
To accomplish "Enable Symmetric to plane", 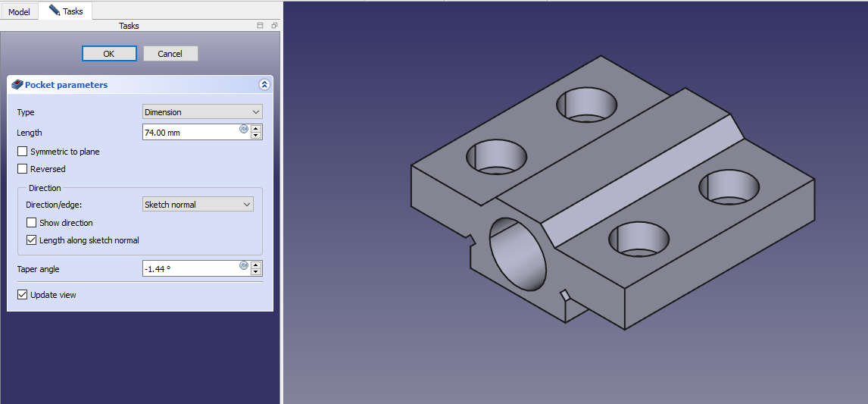I will [22, 152].
